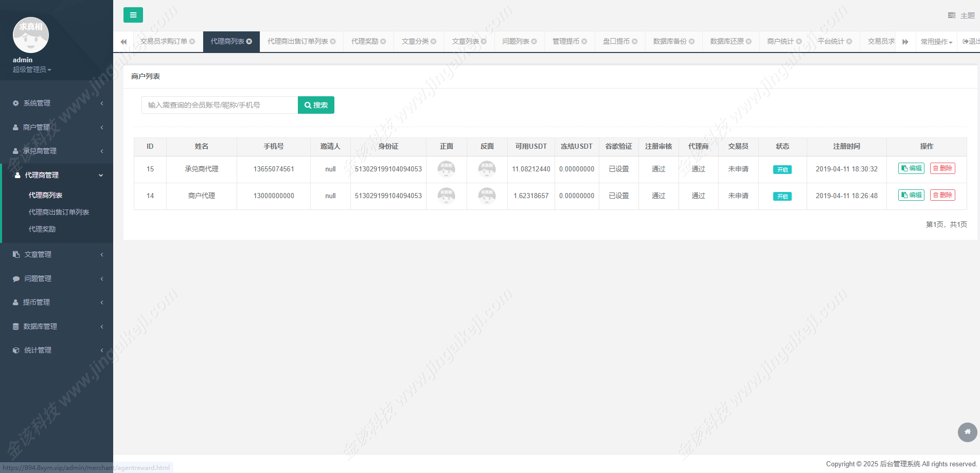Click phone number 13655074561
The width and height of the screenshot is (980, 473).
pyautogui.click(x=274, y=169)
